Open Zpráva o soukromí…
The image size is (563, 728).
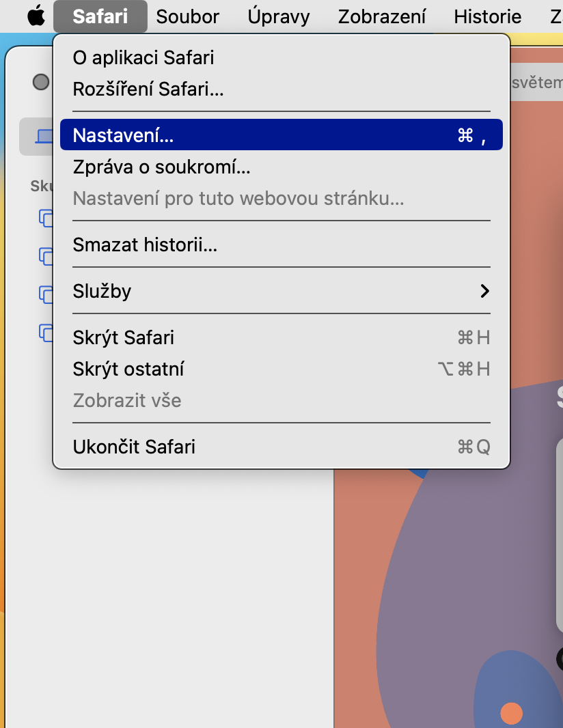[281, 167]
